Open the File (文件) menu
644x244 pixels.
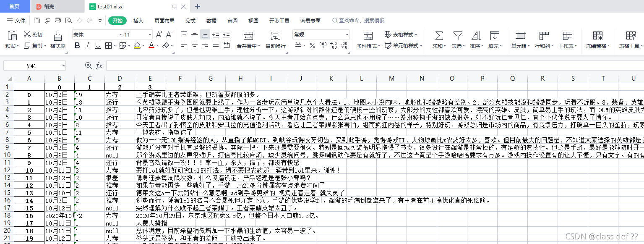[x=16, y=21]
